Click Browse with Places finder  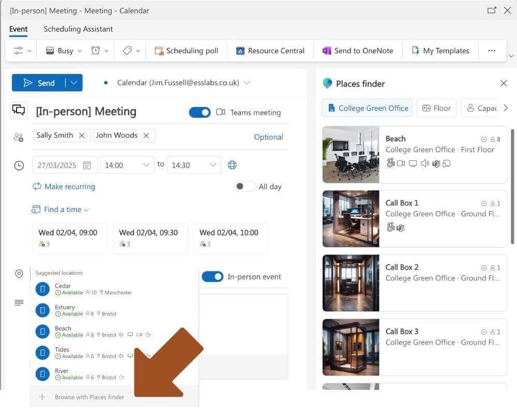click(89, 397)
